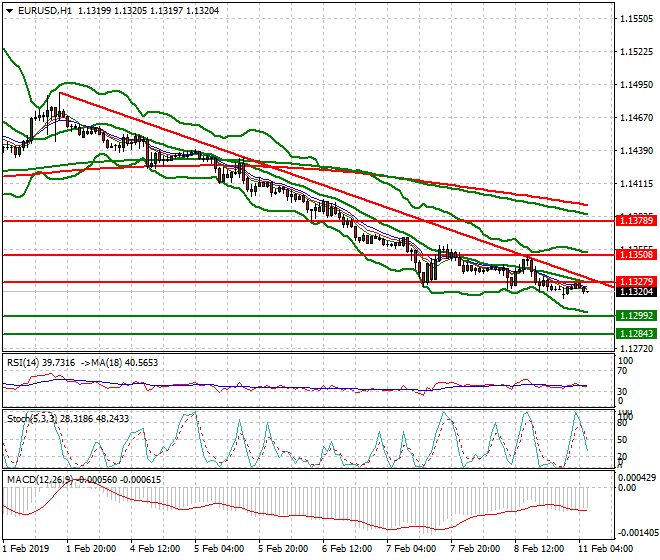Screen dimensions: 660x560
Task: Select the green 1.12992 price level tag
Action: point(636,316)
